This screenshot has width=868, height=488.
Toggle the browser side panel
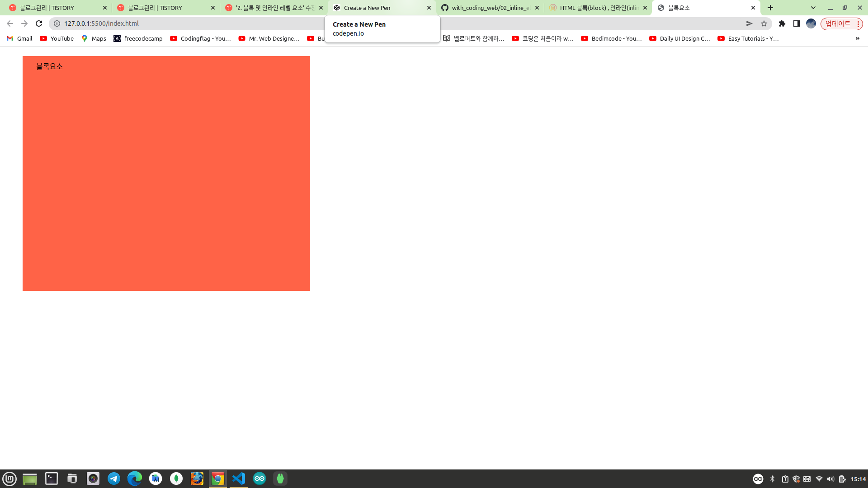tap(797, 23)
